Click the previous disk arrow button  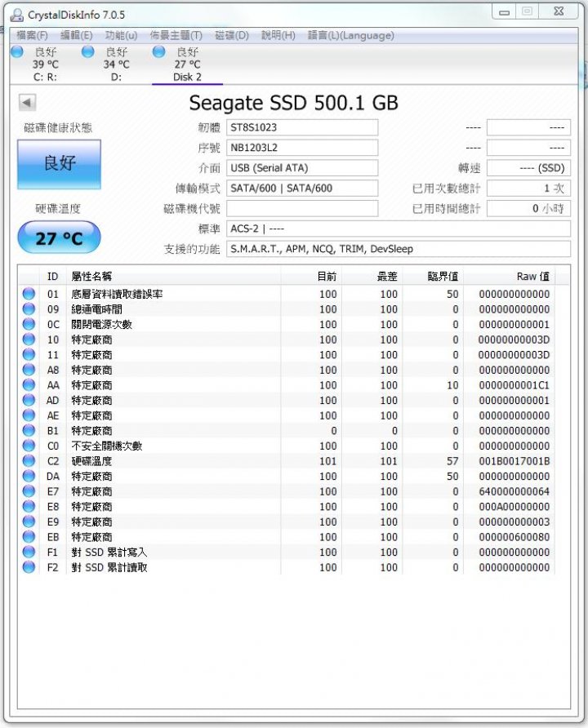(28, 103)
